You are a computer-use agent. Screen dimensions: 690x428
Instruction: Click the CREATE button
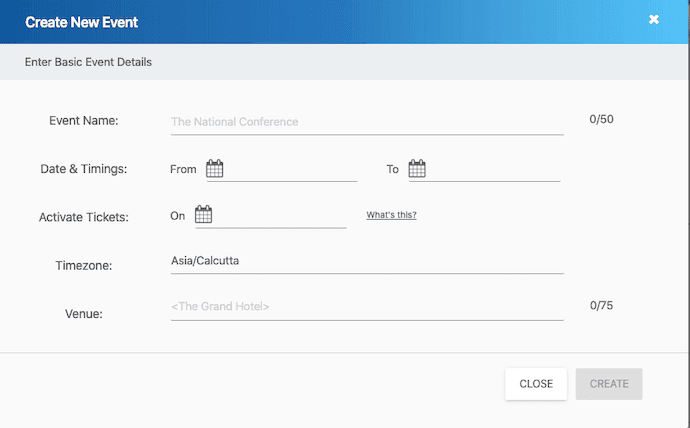click(x=609, y=384)
